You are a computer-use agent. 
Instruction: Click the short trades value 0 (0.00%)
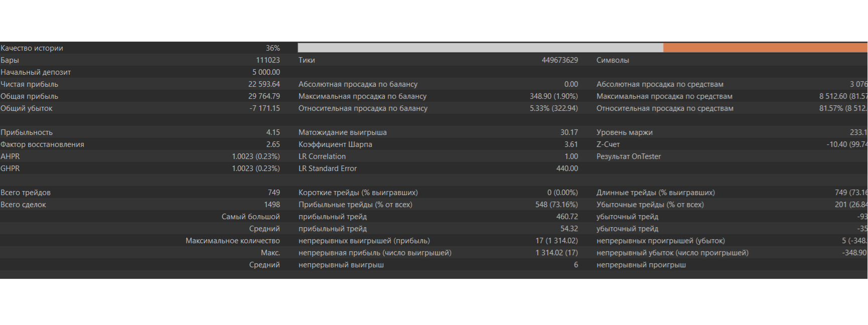[562, 193]
